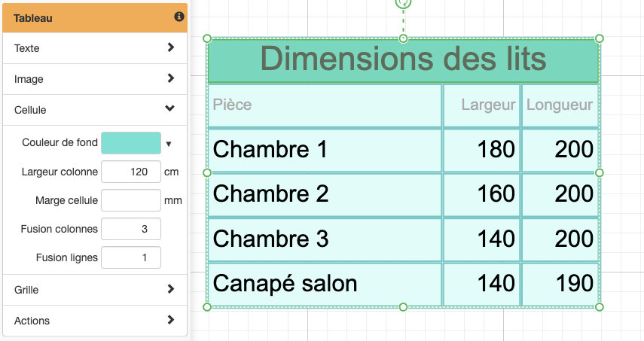Expand the Image section

[x=94, y=79]
